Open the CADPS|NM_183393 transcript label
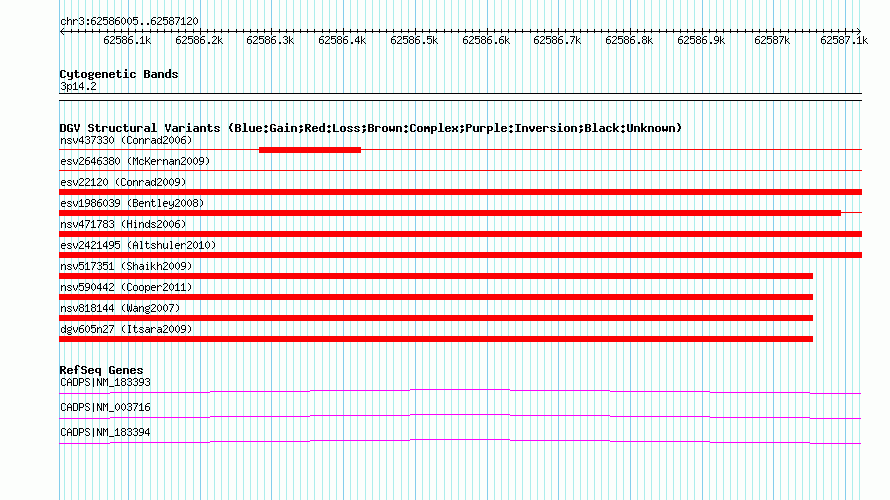This screenshot has height=500, width=890. coord(106,383)
